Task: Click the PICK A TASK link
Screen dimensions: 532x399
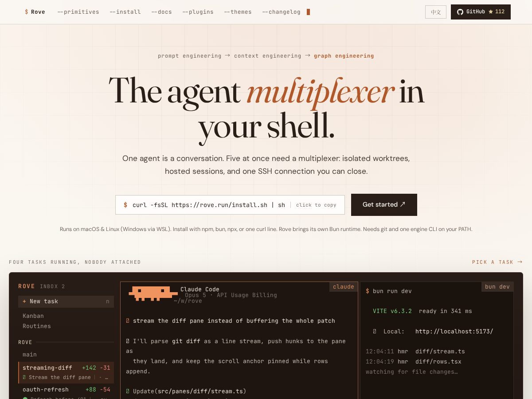Action: pos(497,262)
